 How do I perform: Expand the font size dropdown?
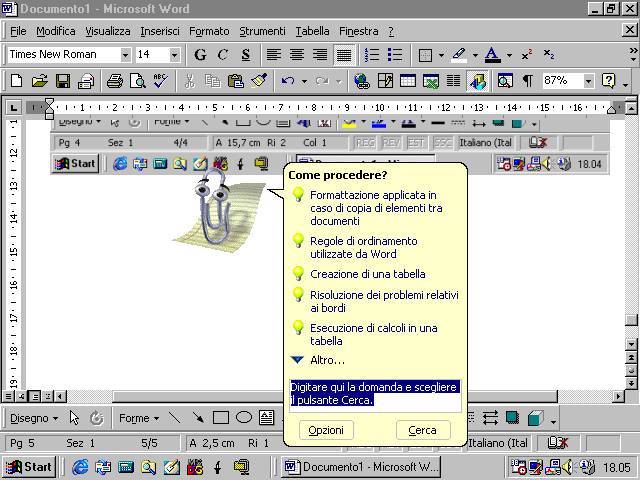174,55
